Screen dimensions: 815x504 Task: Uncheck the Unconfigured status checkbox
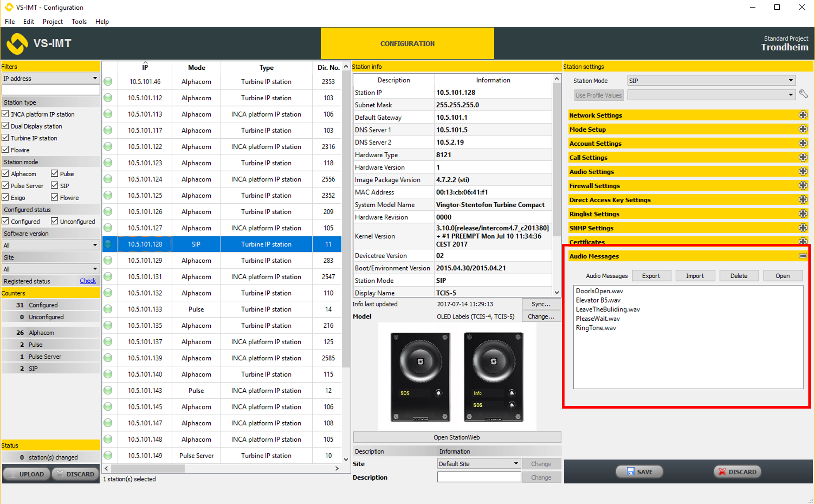(55, 221)
